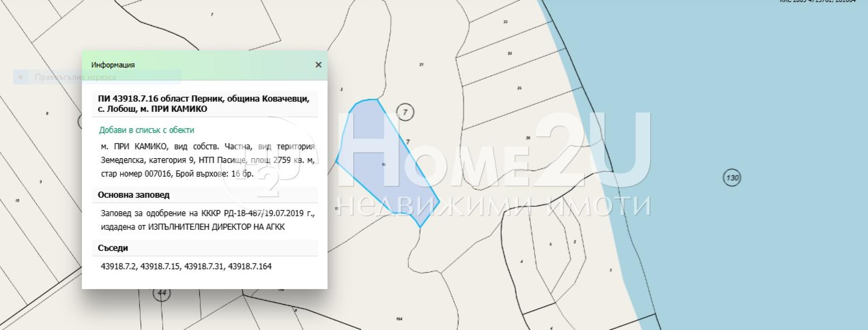
Task: Select map parcel labeled 24
Action: coord(510,53)
